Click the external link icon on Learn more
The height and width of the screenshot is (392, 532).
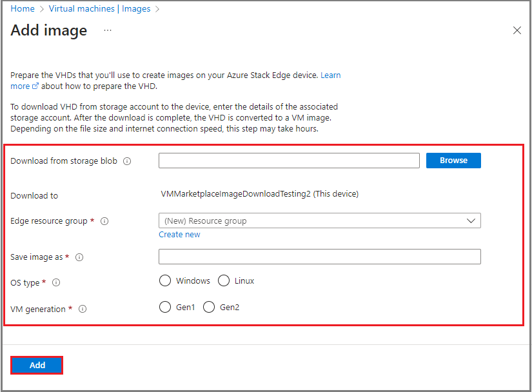coord(36,86)
